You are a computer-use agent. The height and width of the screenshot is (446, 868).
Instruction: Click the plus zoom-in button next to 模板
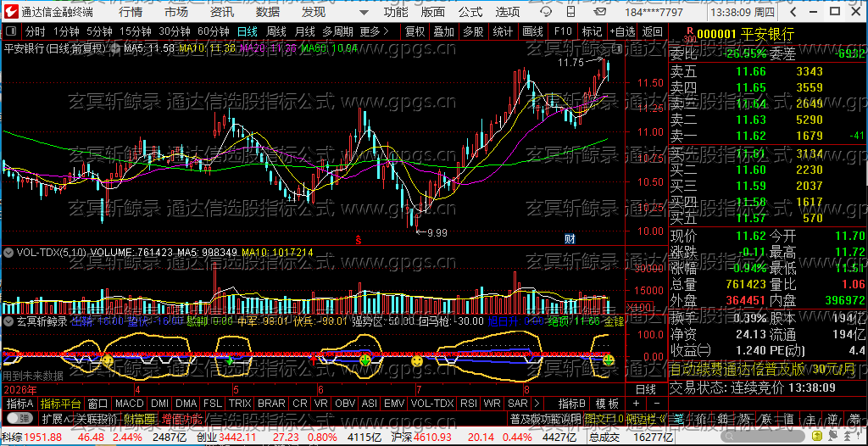pos(636,403)
